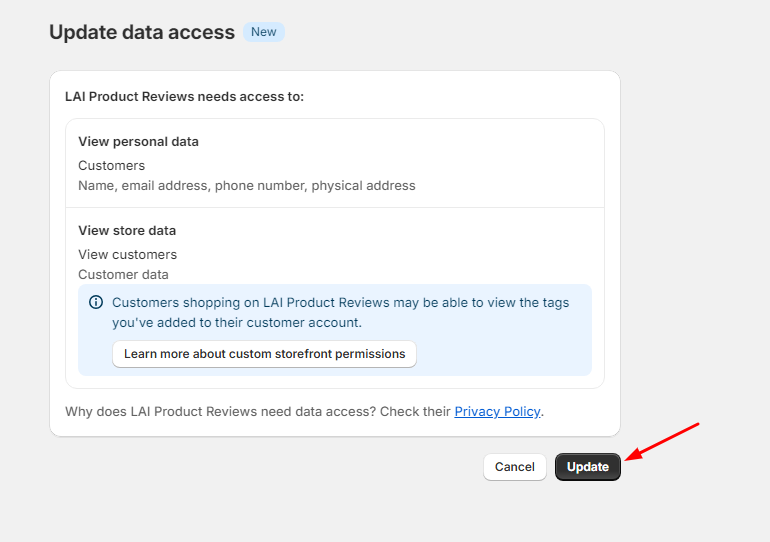Click the Customers label under personal data
This screenshot has height=542, width=770.
tap(111, 165)
